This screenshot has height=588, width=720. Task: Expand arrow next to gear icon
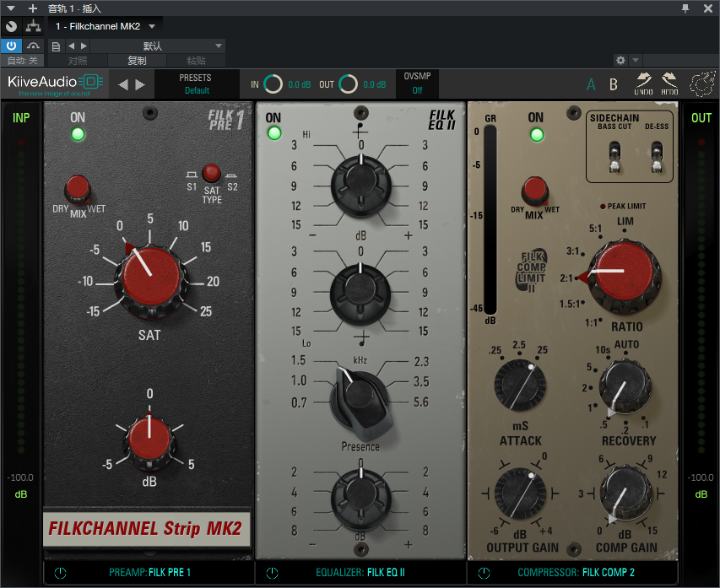coord(636,60)
